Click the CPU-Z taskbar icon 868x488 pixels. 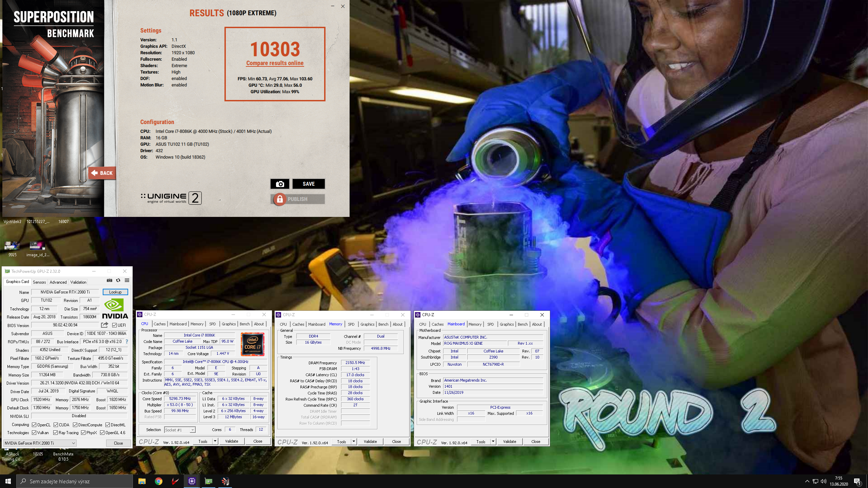pyautogui.click(x=192, y=481)
